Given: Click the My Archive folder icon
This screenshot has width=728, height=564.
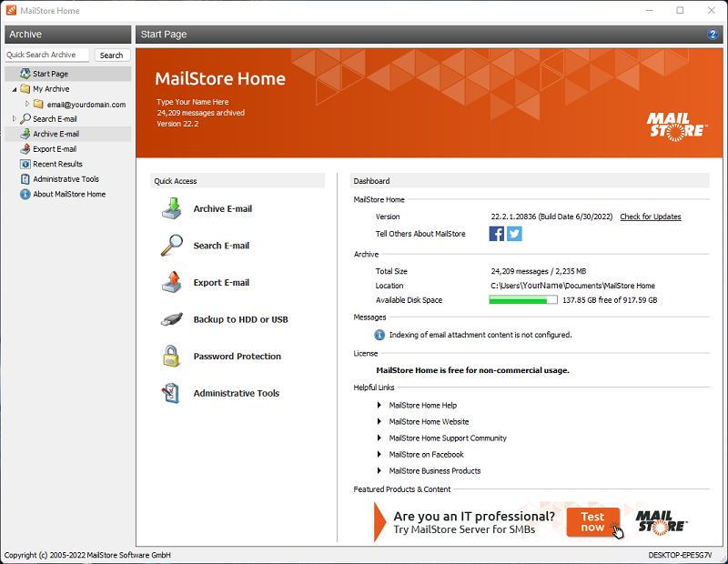Looking at the screenshot, I should click(25, 88).
